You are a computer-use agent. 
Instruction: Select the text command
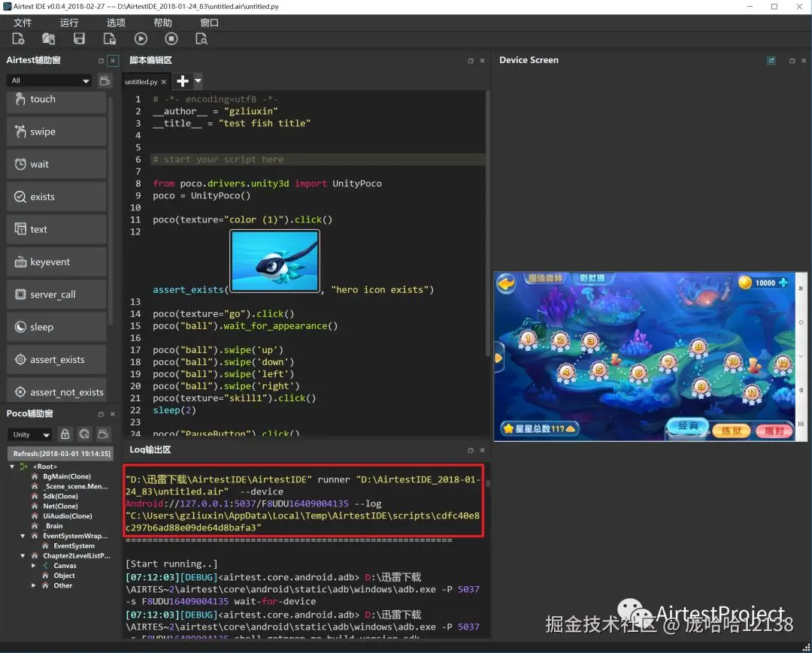pos(56,230)
